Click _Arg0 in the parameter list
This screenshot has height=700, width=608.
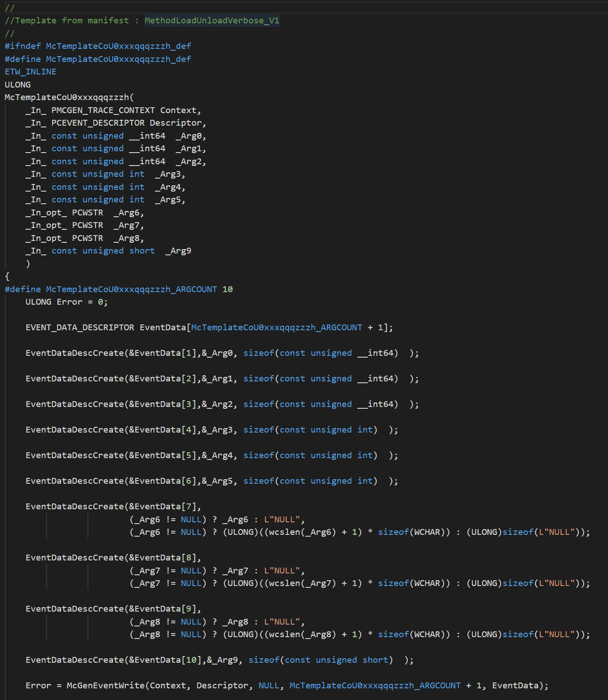pos(189,136)
